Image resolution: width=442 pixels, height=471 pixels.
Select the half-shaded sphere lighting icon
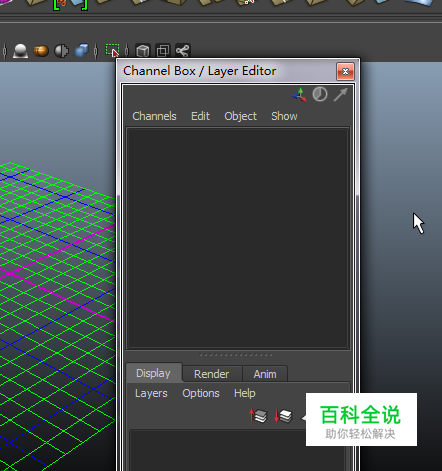pyautogui.click(x=62, y=51)
